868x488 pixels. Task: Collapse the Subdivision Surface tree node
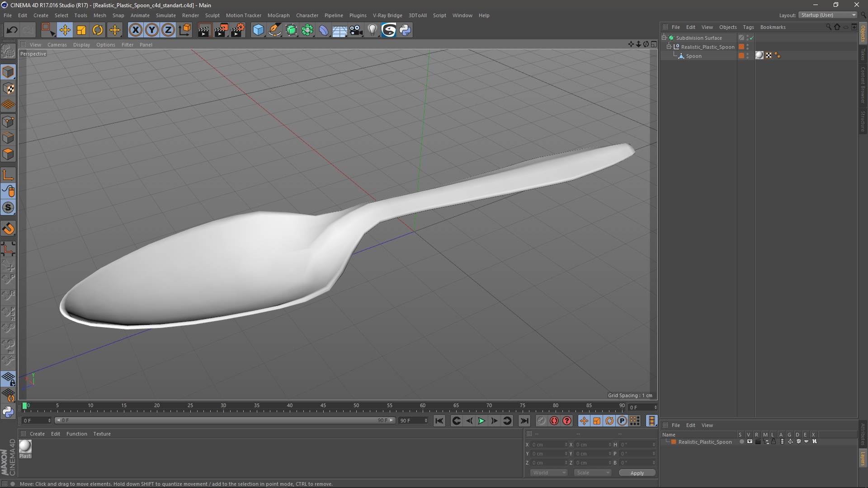(x=664, y=38)
